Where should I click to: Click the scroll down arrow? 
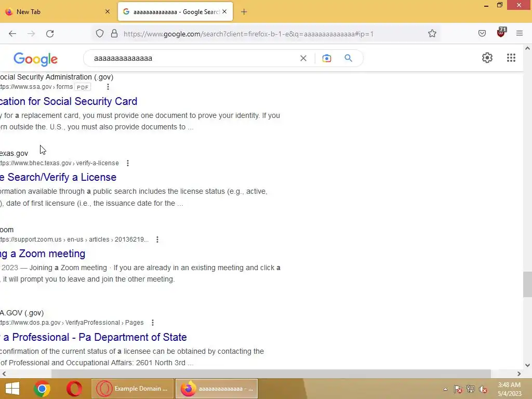527,365
